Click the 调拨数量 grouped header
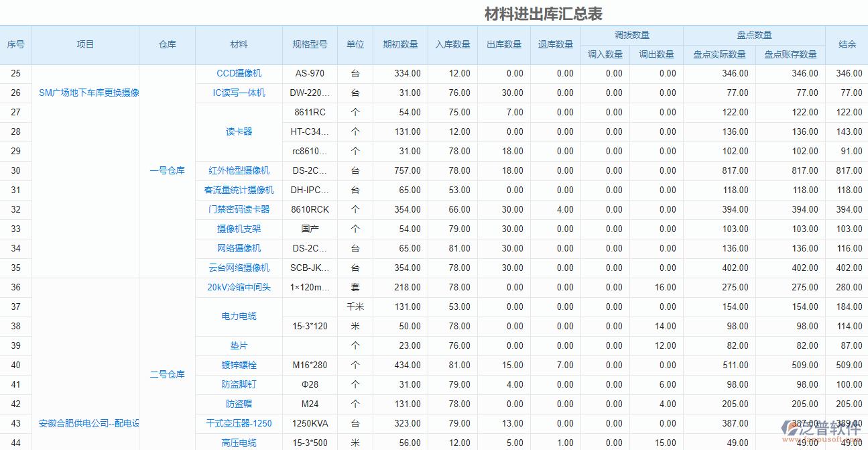This screenshot has width=868, height=450. click(633, 35)
